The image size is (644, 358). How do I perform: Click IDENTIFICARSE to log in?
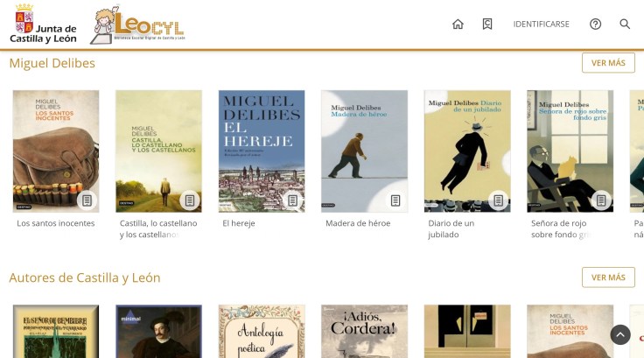[x=541, y=25]
